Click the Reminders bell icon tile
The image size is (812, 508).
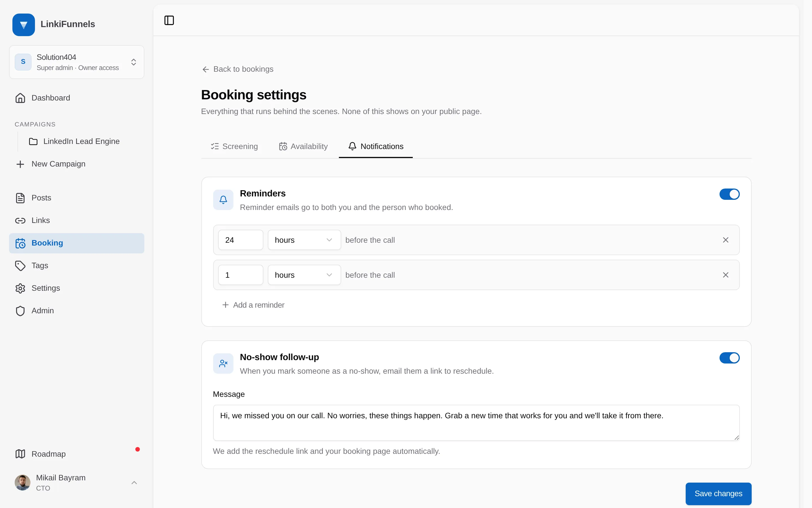pos(223,200)
